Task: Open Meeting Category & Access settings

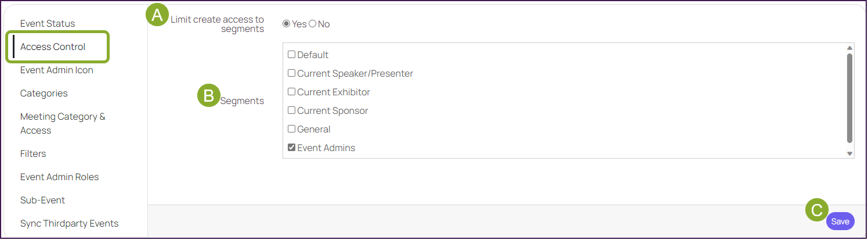Action: pyautogui.click(x=63, y=124)
